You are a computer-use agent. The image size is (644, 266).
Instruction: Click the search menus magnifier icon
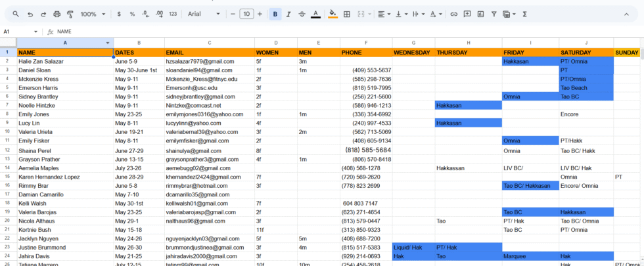[x=16, y=14]
